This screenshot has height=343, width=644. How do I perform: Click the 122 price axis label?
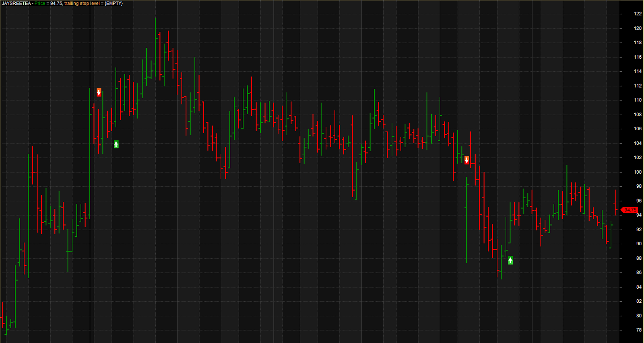638,14
